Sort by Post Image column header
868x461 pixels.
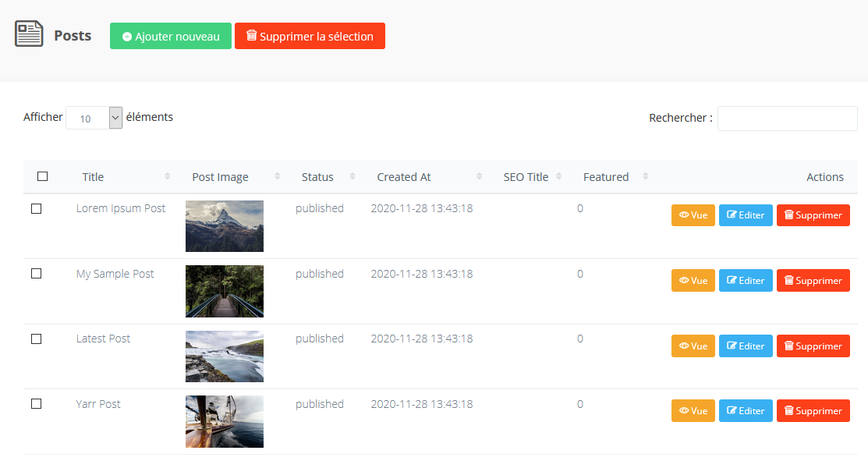tap(221, 177)
